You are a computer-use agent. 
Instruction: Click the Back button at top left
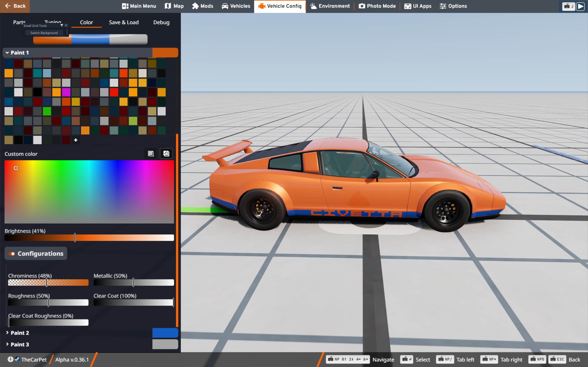15,6
